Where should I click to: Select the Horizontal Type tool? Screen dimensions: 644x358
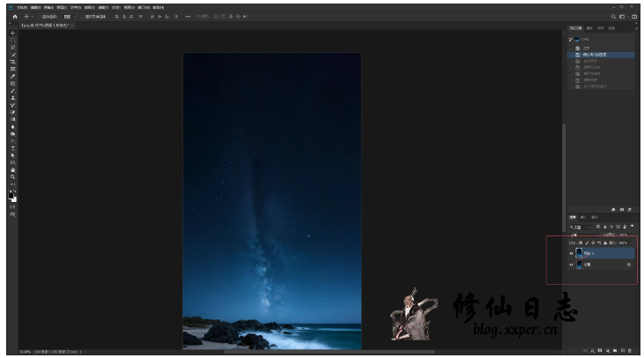[x=12, y=148]
